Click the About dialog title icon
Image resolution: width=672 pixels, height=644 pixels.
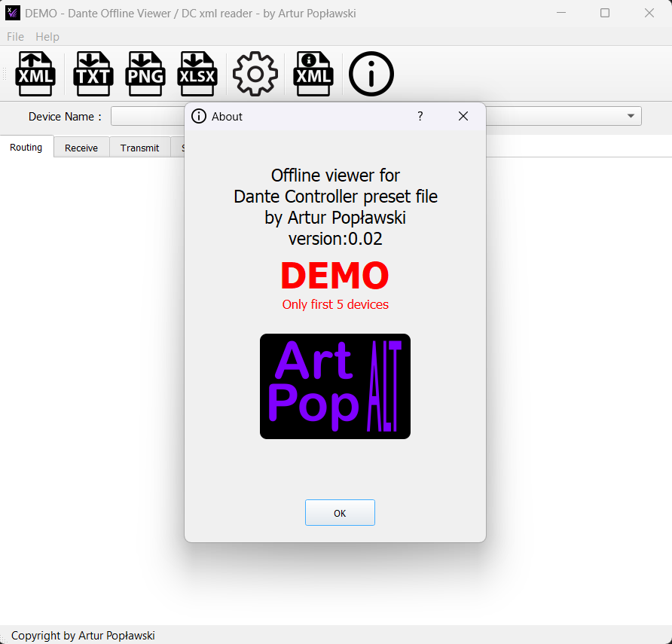click(198, 116)
